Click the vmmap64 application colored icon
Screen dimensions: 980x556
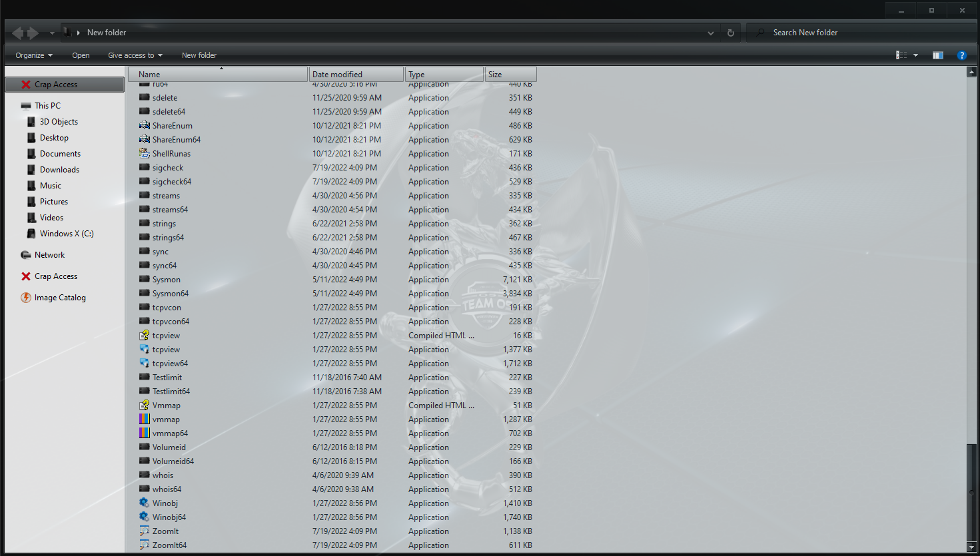144,433
